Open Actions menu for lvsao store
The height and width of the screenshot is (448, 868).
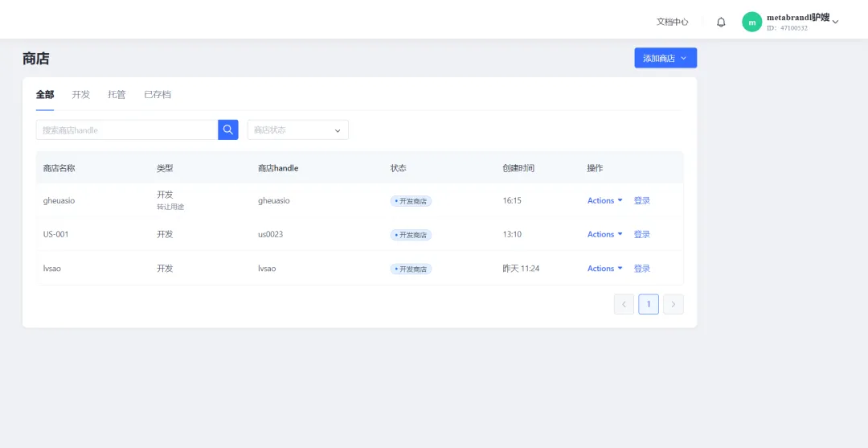[x=604, y=269]
